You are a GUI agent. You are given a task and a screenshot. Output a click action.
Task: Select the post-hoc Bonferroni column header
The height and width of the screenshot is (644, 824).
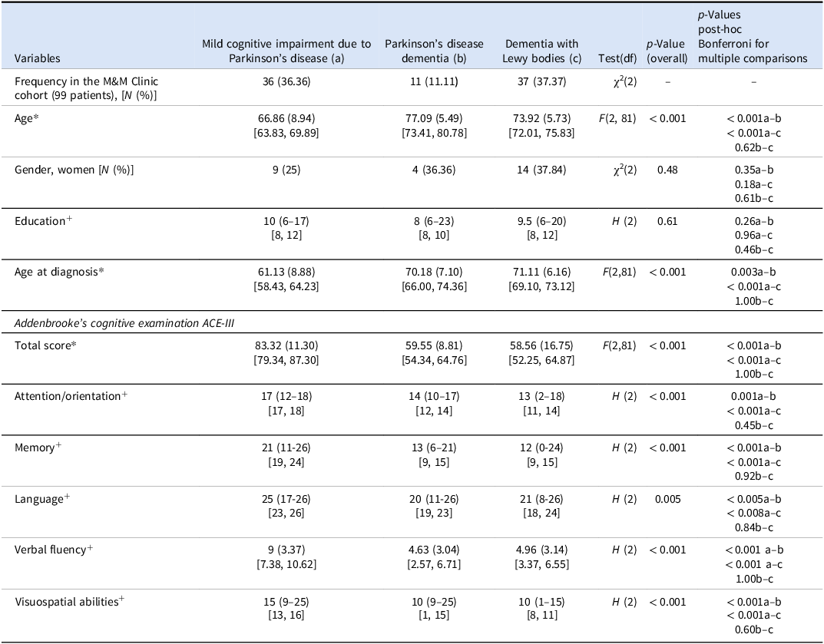click(753, 36)
